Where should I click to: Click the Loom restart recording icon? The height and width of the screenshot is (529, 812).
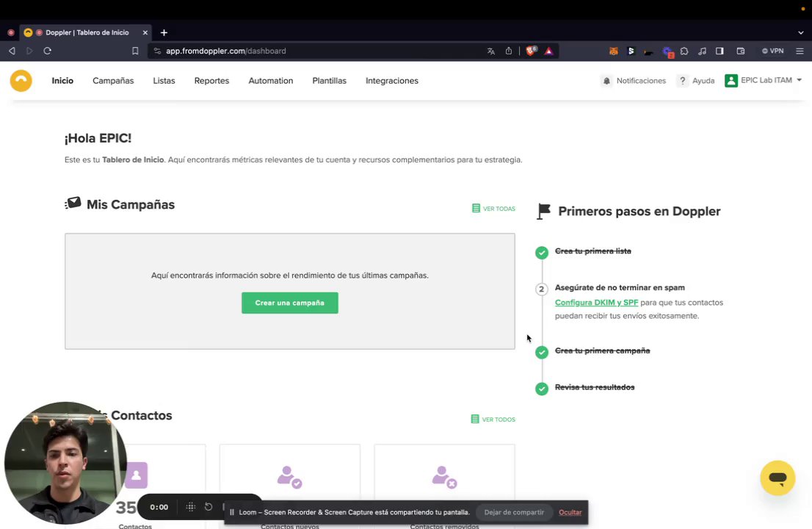[x=209, y=507]
